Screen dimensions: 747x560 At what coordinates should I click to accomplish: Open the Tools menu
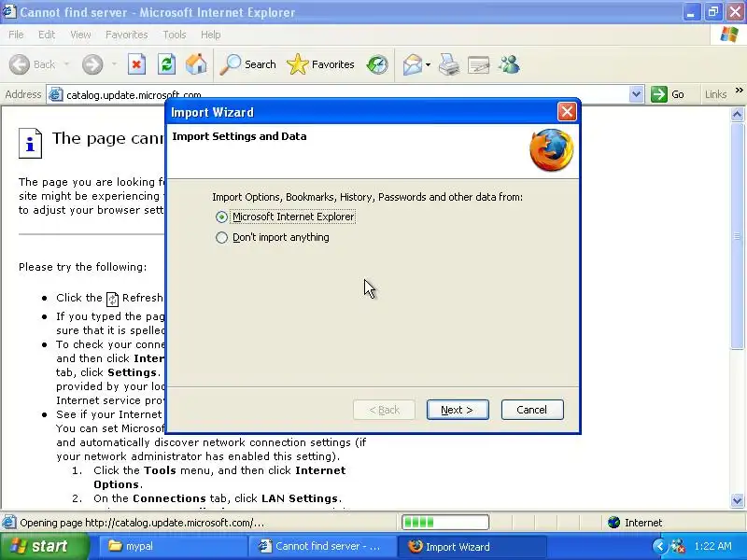coord(175,35)
